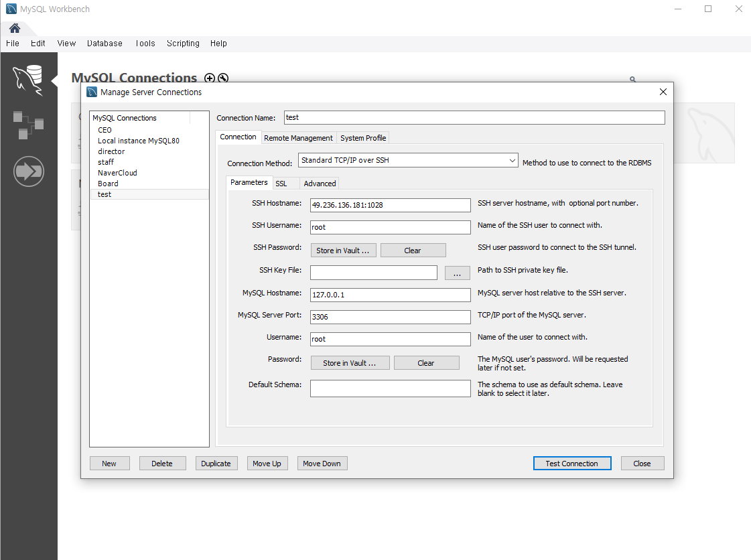Click the home tab icon

[15, 28]
